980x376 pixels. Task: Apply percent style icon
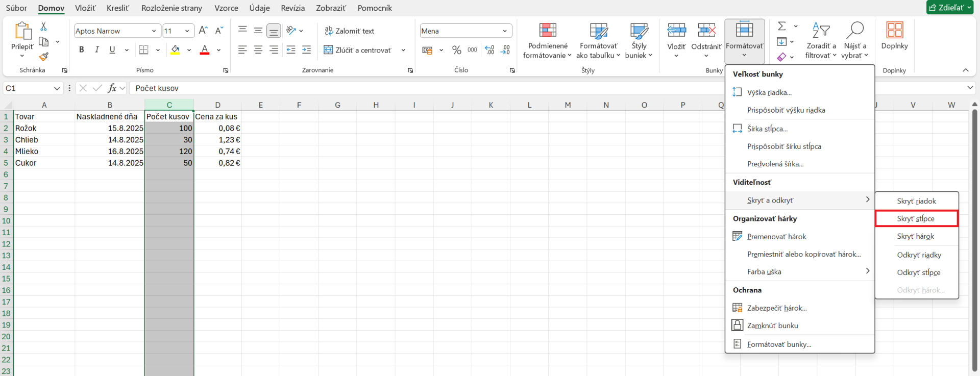pyautogui.click(x=457, y=50)
